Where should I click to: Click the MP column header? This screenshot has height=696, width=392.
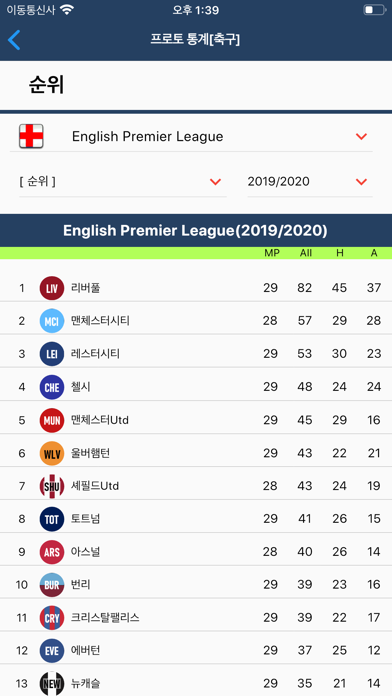pos(272,253)
